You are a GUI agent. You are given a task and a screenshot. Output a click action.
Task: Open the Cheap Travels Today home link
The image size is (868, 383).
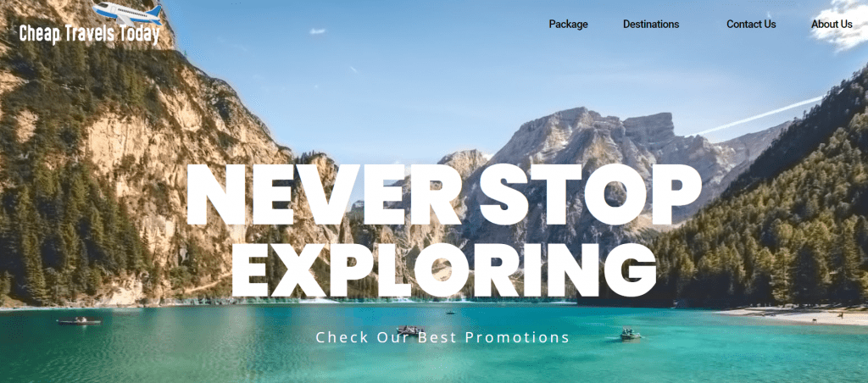click(90, 34)
